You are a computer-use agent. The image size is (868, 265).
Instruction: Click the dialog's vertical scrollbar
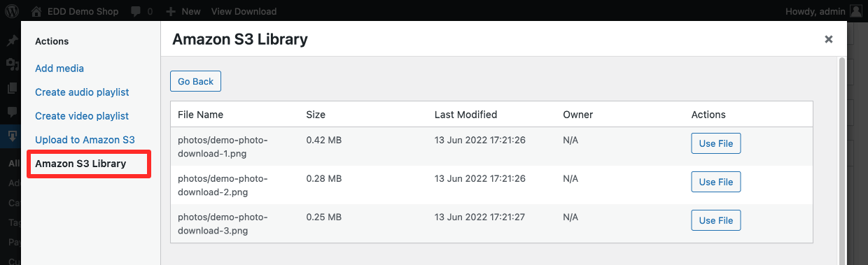click(x=842, y=161)
